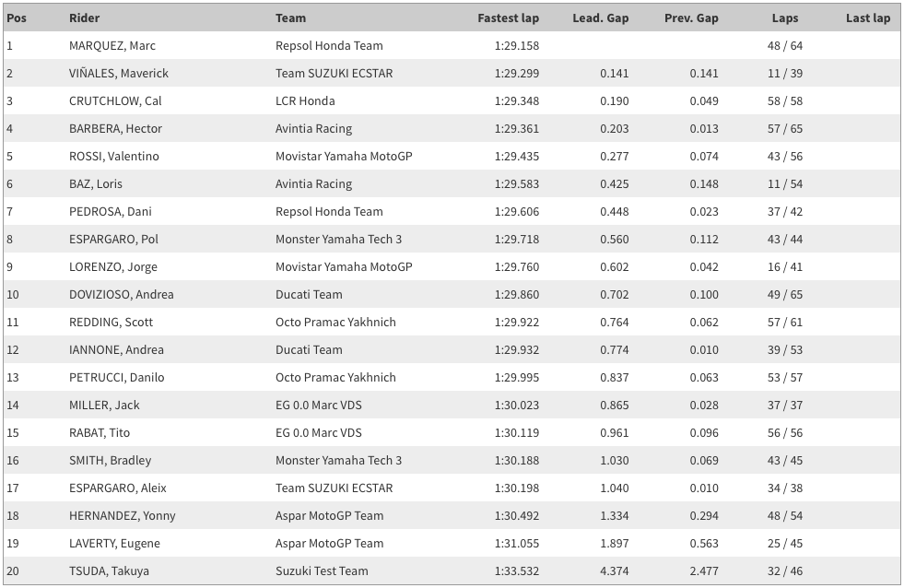
Task: Click DOVIZIOSO, Andrea rider name
Action: coord(122,294)
